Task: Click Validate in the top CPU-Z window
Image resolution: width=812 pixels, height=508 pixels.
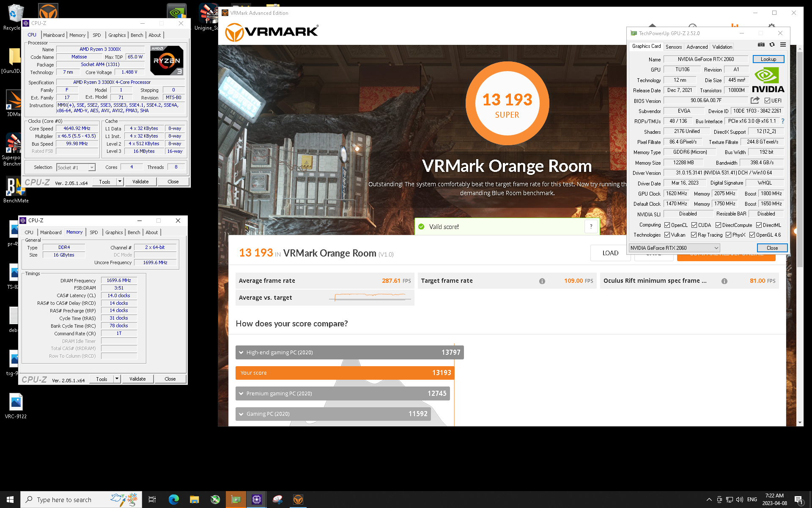Action: point(140,182)
